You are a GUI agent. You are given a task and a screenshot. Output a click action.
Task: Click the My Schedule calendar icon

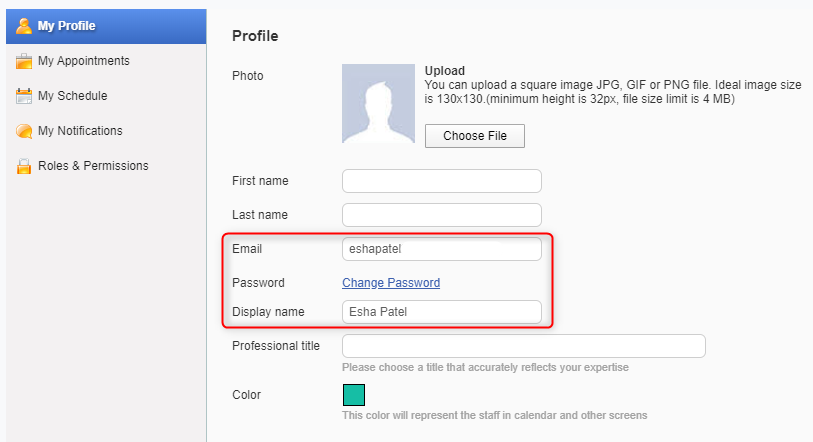pyautogui.click(x=23, y=96)
